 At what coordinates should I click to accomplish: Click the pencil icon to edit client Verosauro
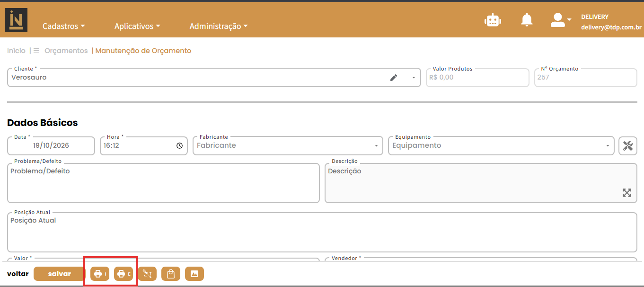[394, 78]
